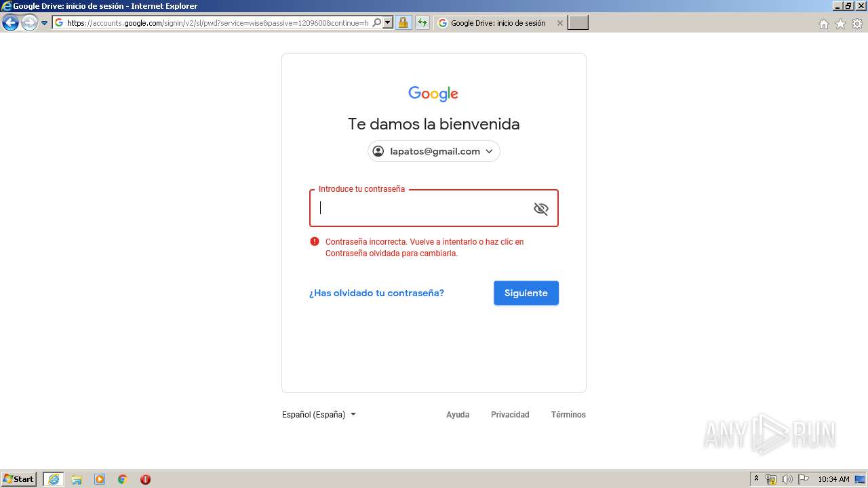Click the Siguiente button
868x488 pixels.
tap(526, 293)
